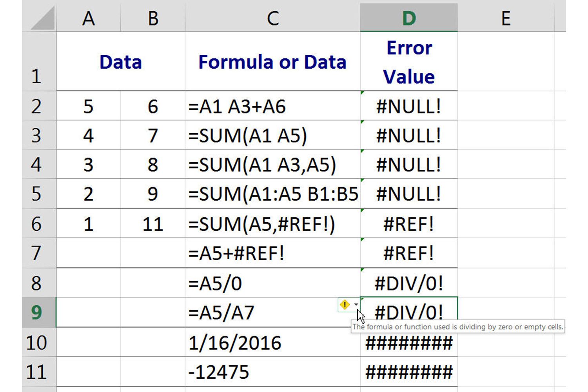Select cell A6 containing 1
This screenshot has height=392, width=588.
coord(89,223)
